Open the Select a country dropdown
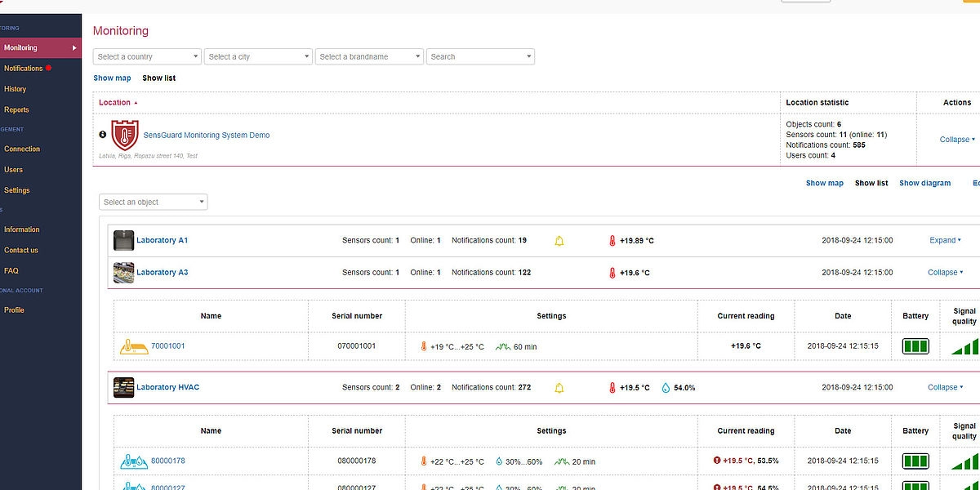 click(147, 57)
